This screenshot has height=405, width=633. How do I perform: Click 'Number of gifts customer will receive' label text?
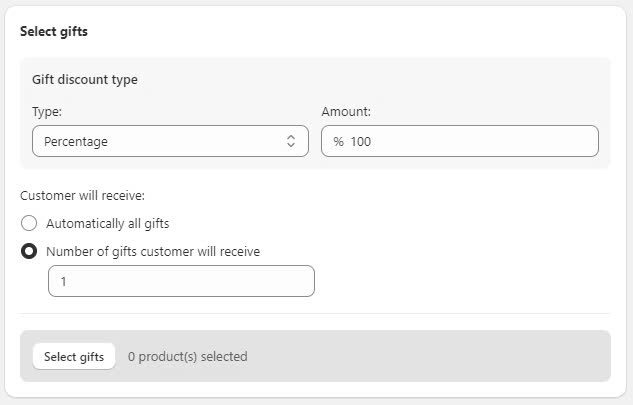[152, 252]
